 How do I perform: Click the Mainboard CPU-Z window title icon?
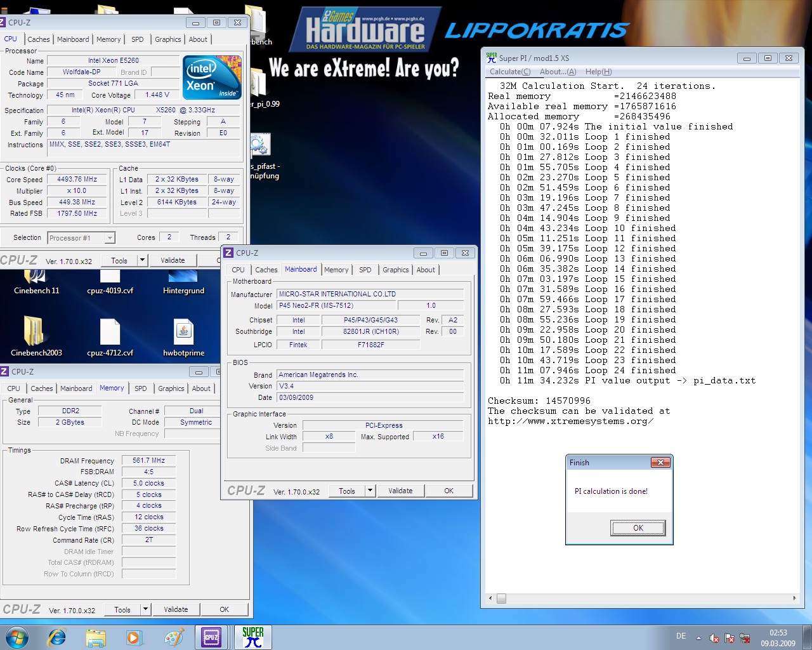pyautogui.click(x=228, y=253)
